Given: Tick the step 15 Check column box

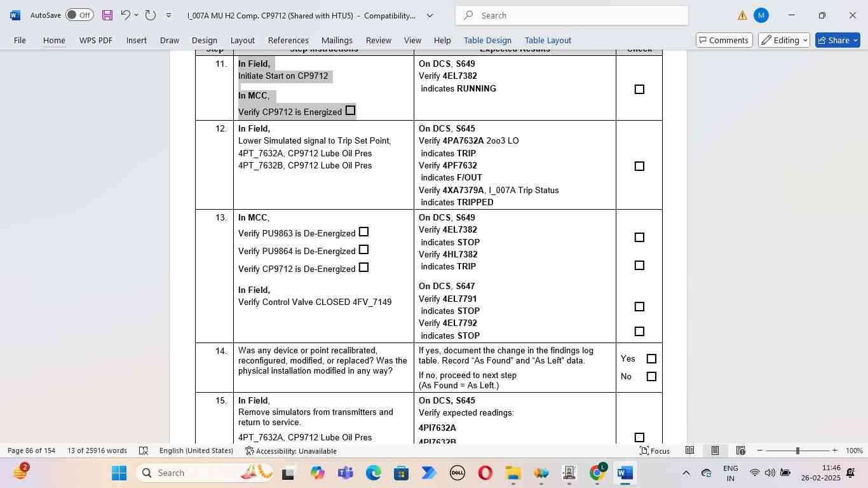Looking at the screenshot, I should coord(639,438).
